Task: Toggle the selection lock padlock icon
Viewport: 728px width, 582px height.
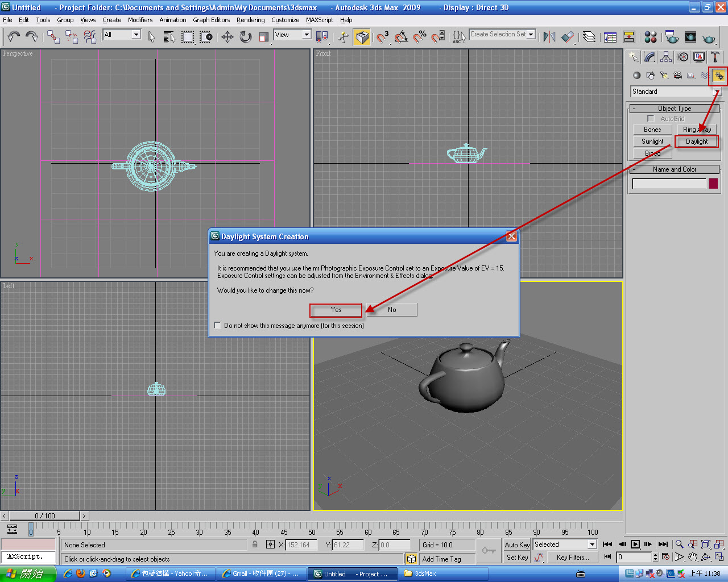Action: pyautogui.click(x=255, y=544)
